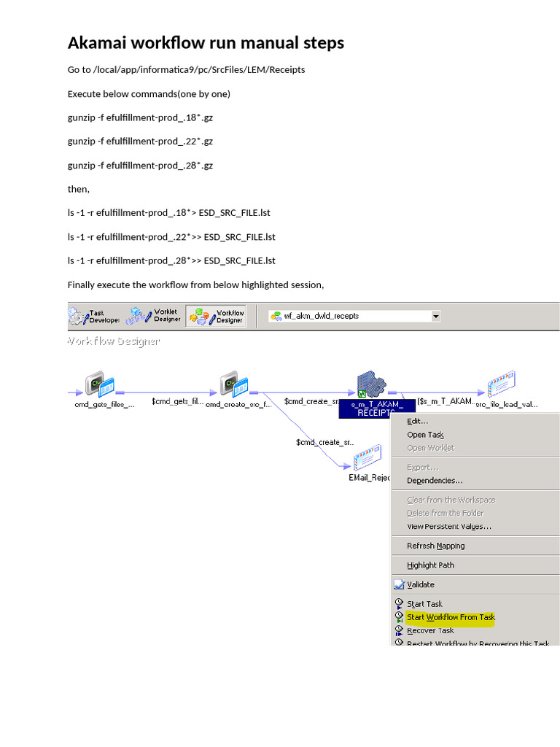Choose Dependencies... from the context menu
Screen dimensions: 560x747
coord(435,480)
